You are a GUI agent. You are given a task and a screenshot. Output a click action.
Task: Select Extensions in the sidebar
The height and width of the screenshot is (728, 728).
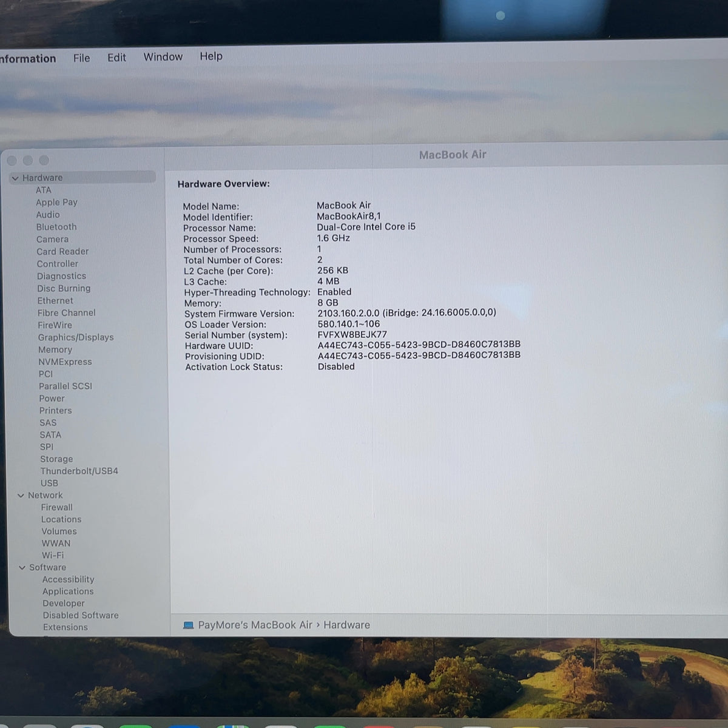point(66,627)
